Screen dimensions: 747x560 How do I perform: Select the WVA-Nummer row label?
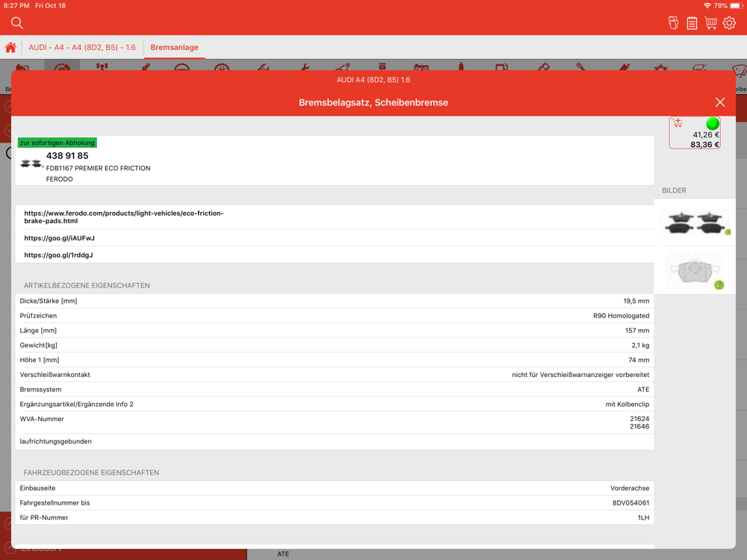[x=42, y=419]
